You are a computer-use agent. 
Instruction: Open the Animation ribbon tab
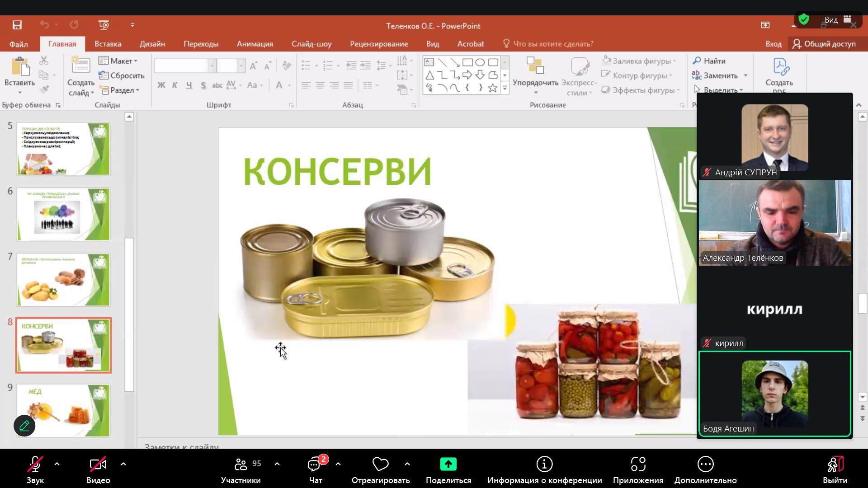pos(255,44)
